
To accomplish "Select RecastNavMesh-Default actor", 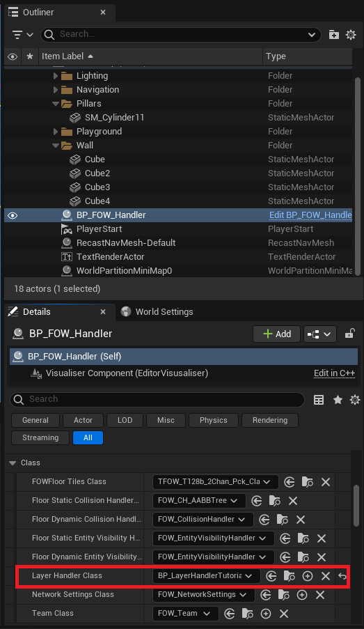I will click(x=126, y=243).
